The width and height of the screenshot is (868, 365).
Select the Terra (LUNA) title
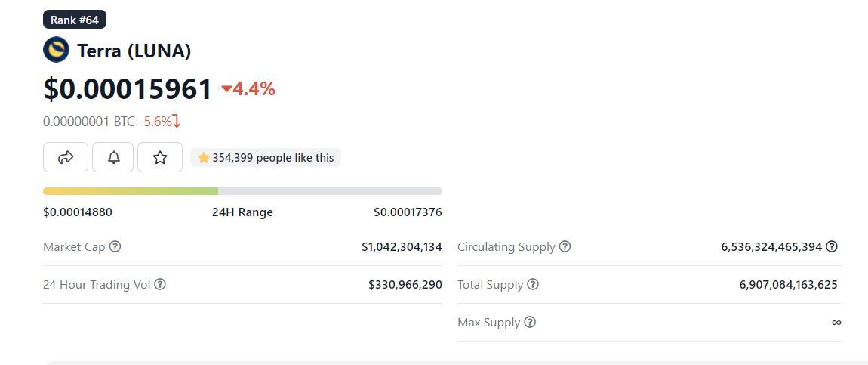pos(134,51)
